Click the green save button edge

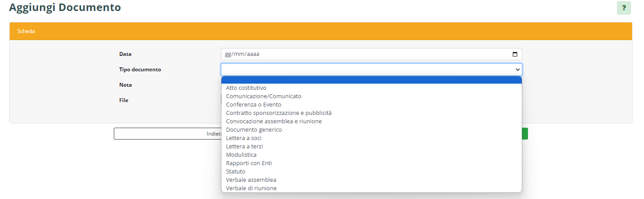click(525, 134)
